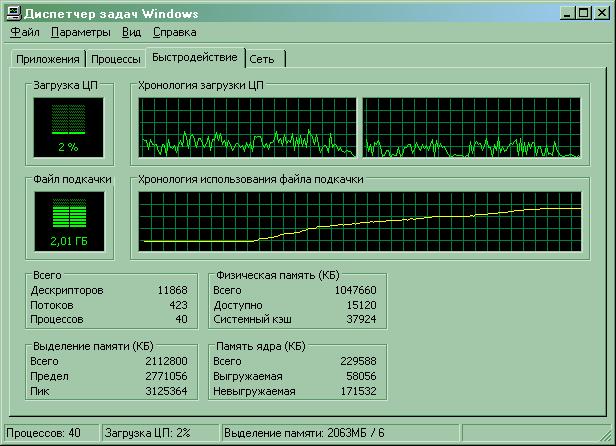Click the window resize grip in status bar
This screenshot has height=446, width=616.
[x=606, y=435]
